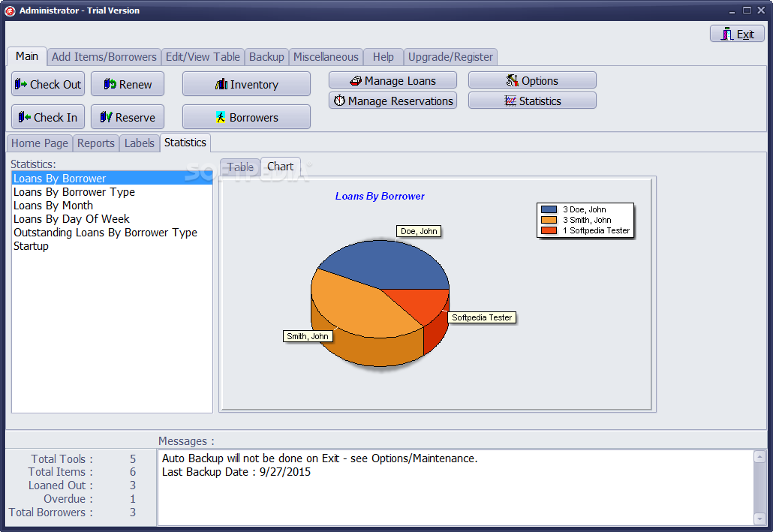
Task: Select Loans By Month statistic
Action: [x=112, y=205]
